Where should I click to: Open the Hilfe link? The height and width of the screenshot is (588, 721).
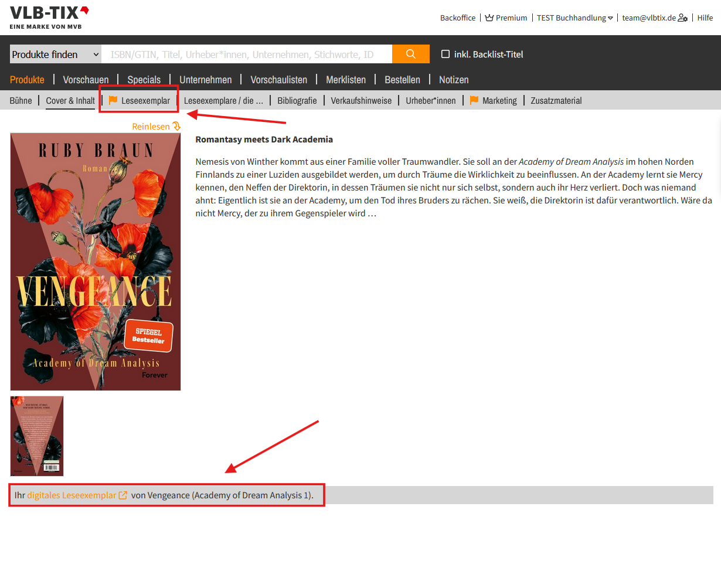tap(705, 18)
